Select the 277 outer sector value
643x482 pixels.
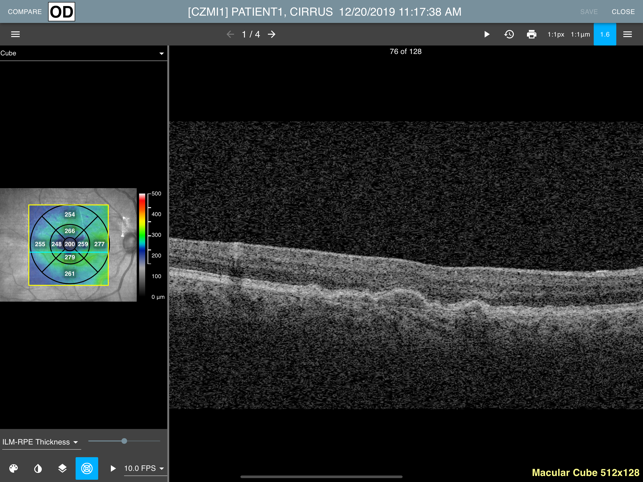pyautogui.click(x=99, y=244)
